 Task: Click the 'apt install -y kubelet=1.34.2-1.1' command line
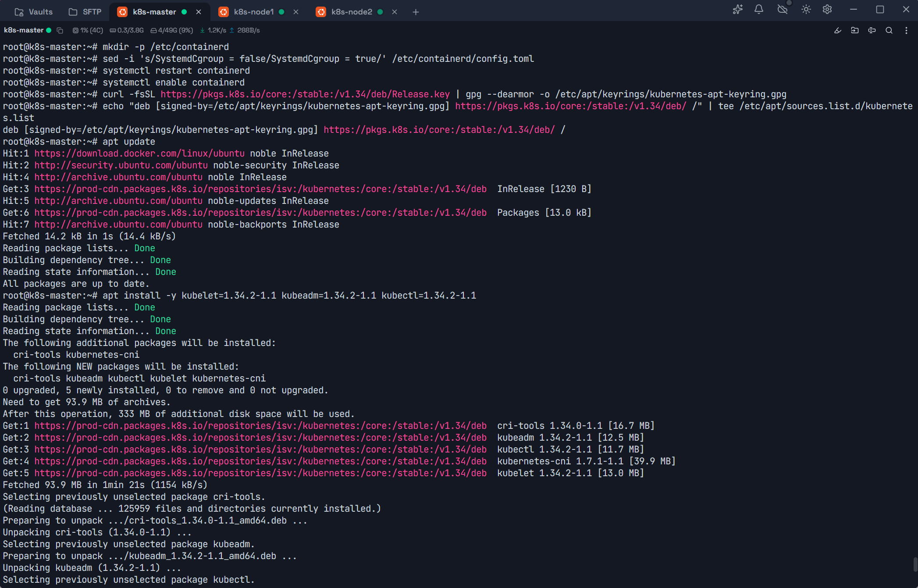pos(239,296)
